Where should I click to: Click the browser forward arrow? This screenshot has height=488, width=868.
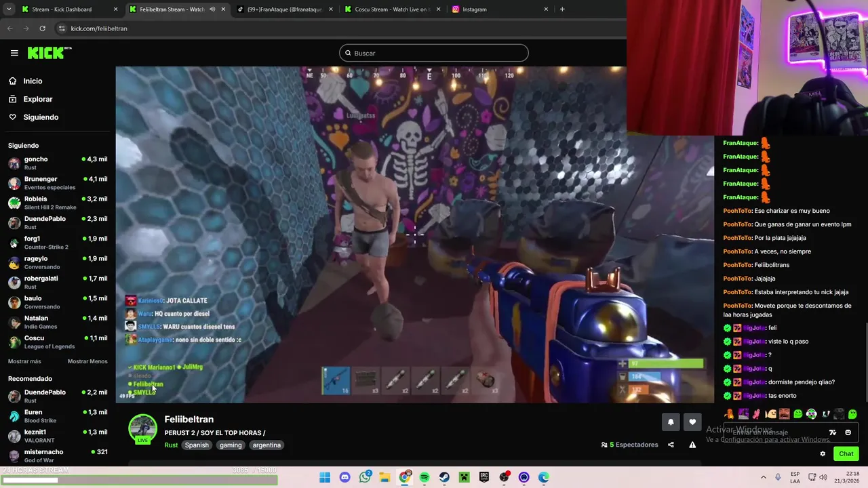tap(26, 28)
